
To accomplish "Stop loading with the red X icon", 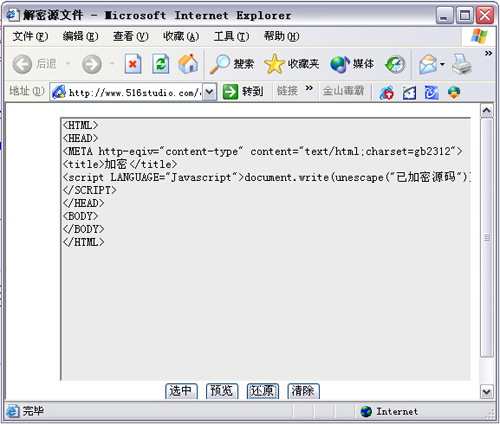I will pyautogui.click(x=133, y=63).
